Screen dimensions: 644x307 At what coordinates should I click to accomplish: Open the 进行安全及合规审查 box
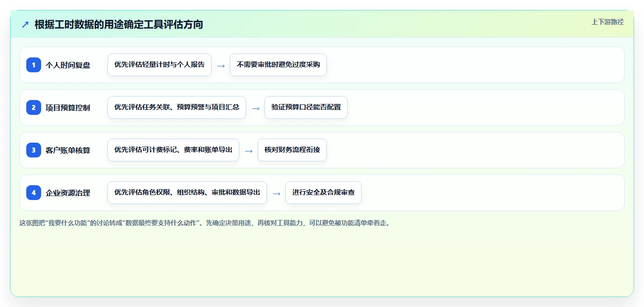coord(323,193)
